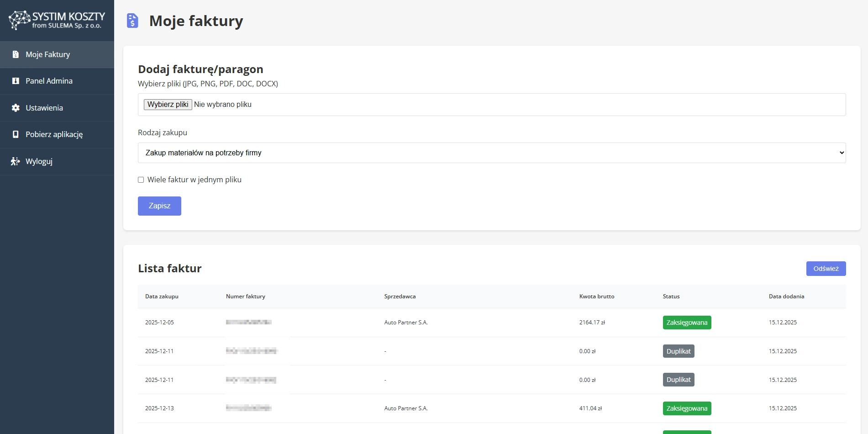Click the Wyloguj running person icon
Viewport: 868px width, 434px height.
click(16, 161)
